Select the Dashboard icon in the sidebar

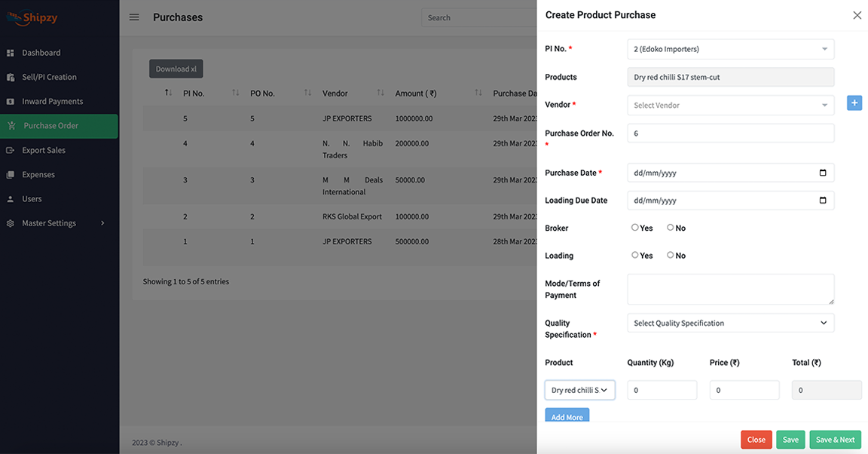11,53
